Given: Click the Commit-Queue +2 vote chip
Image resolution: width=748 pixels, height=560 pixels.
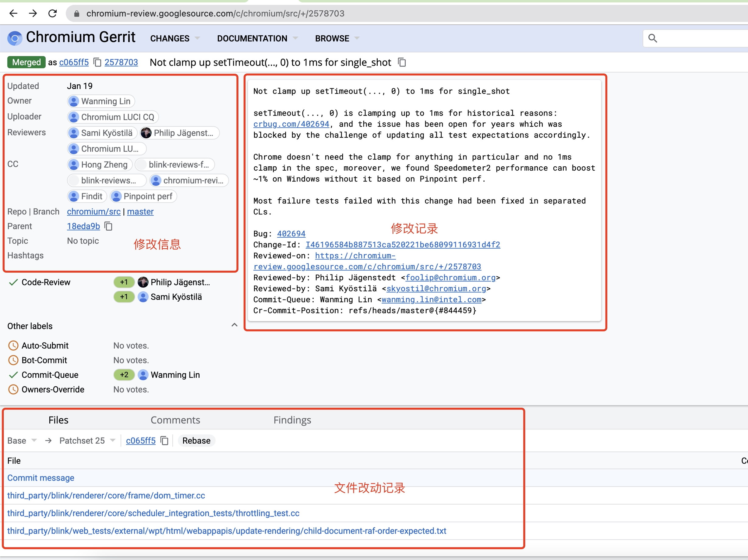Looking at the screenshot, I should click(124, 375).
